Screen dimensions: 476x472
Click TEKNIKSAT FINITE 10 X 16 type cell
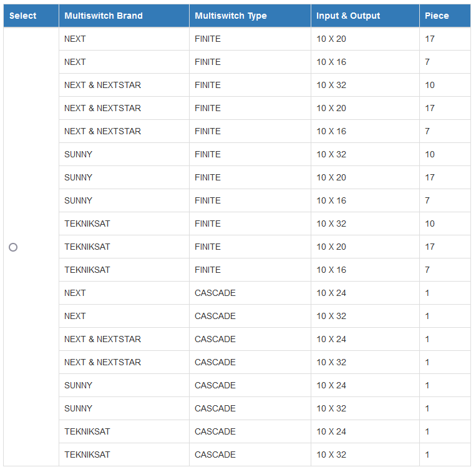(x=250, y=270)
